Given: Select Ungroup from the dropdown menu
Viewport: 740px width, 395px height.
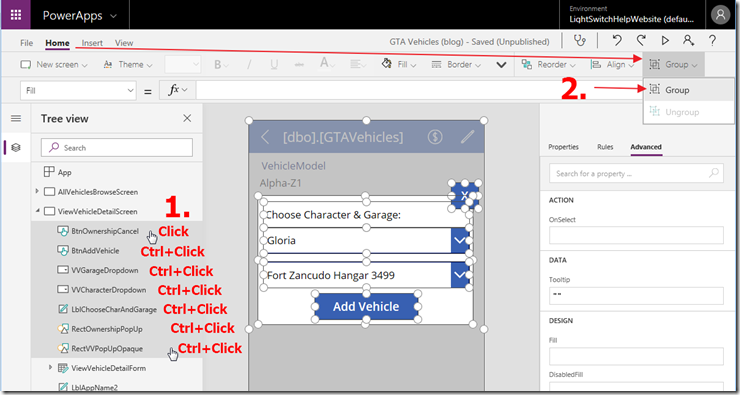Looking at the screenshot, I should point(689,112).
